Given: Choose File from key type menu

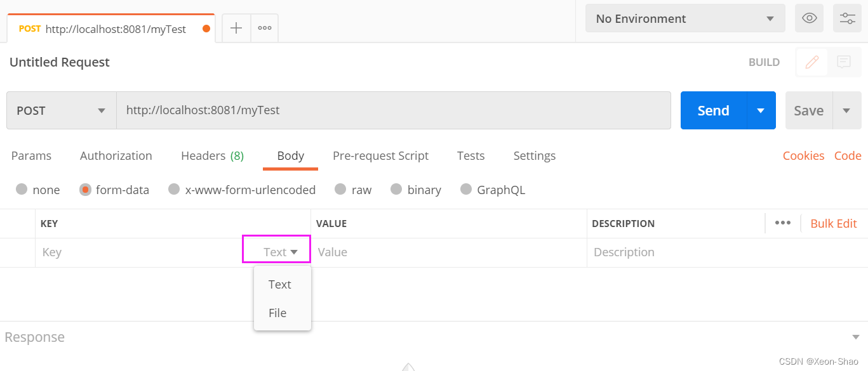Looking at the screenshot, I should click(x=277, y=313).
